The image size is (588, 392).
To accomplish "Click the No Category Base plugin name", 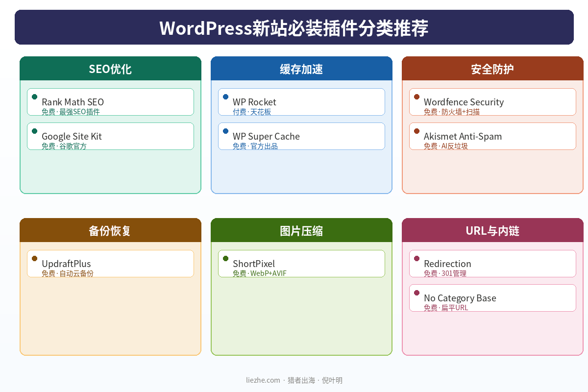I will [x=460, y=298].
